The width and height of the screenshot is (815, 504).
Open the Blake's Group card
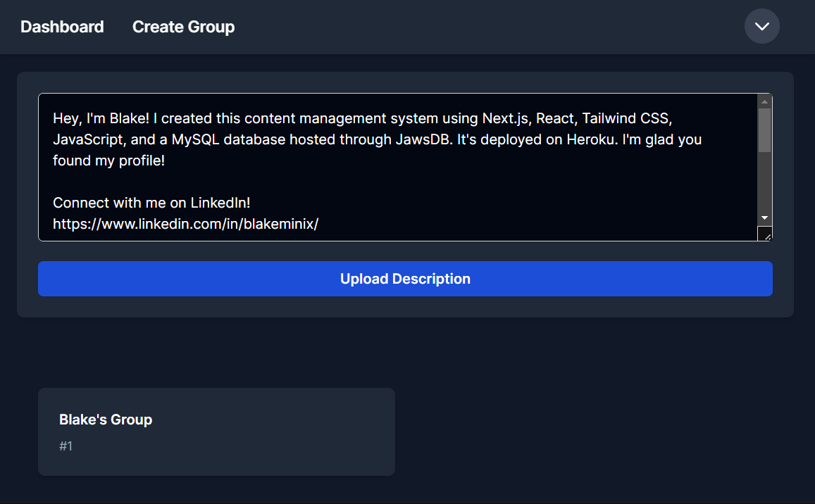(216, 431)
